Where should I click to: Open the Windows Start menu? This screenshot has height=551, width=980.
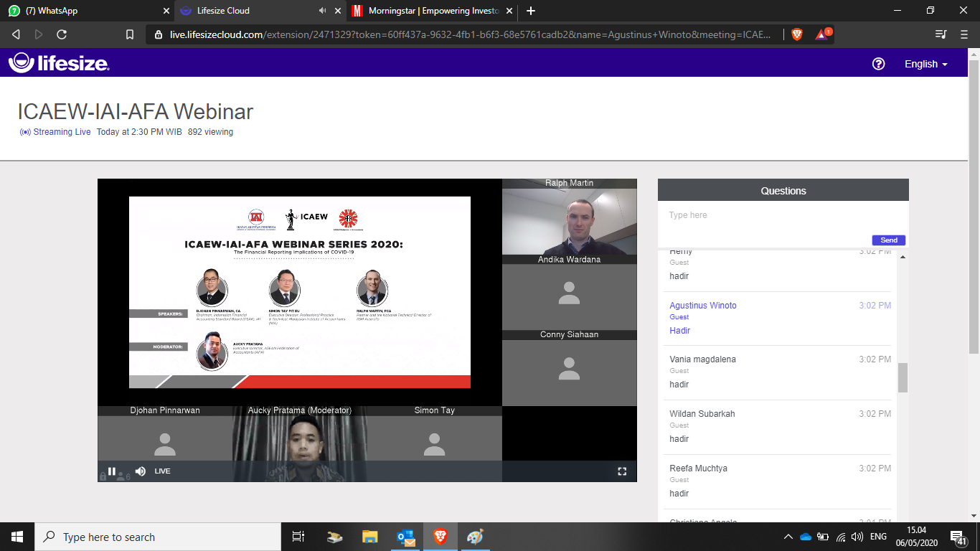(x=17, y=537)
